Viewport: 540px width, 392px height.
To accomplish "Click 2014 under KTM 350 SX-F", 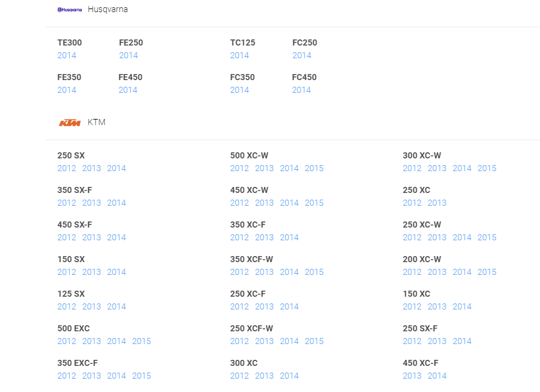I will tap(116, 203).
